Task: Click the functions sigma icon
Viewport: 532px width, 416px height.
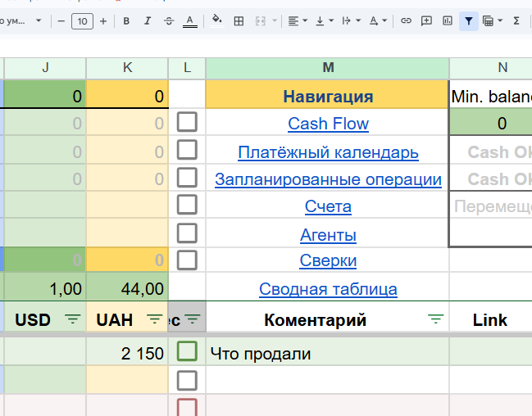Action: coord(516,21)
